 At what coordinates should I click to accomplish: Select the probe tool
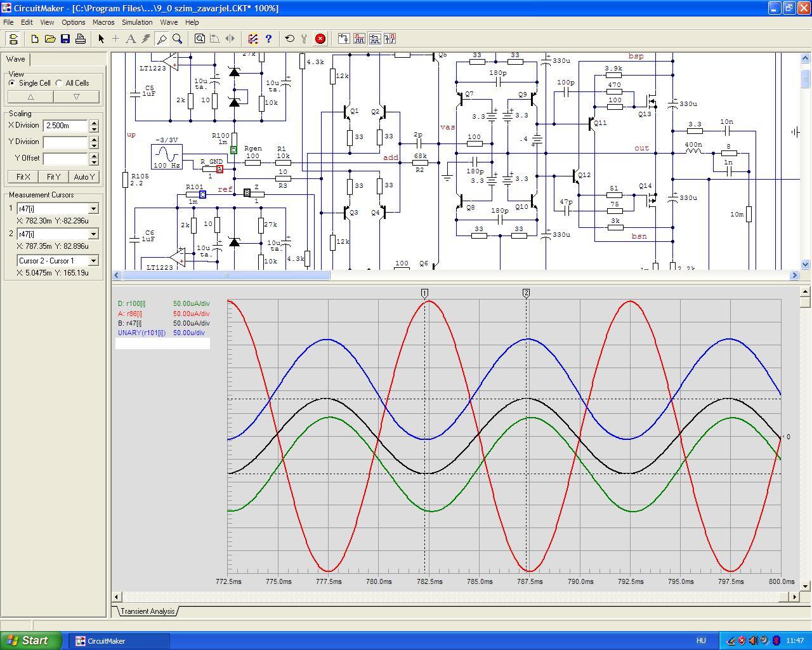[162, 39]
